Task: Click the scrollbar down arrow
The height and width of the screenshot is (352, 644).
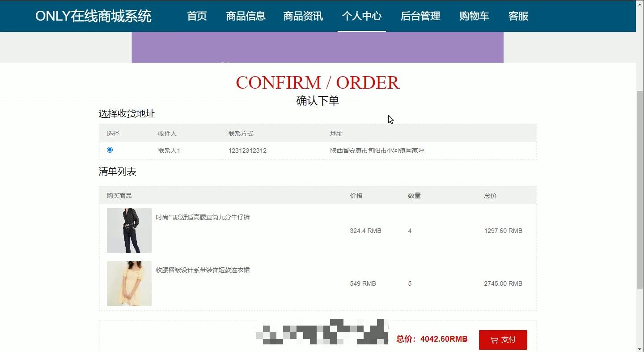Action: tap(640, 348)
